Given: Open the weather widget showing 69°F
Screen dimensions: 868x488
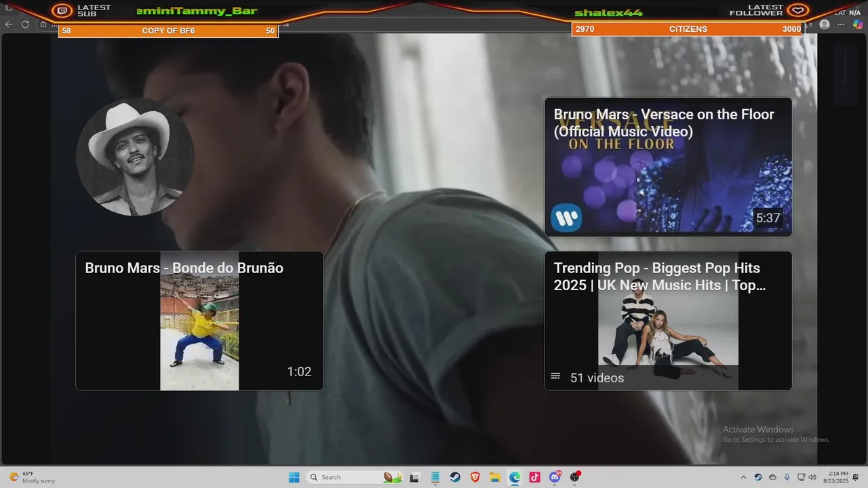Looking at the screenshot, I should pos(32,477).
